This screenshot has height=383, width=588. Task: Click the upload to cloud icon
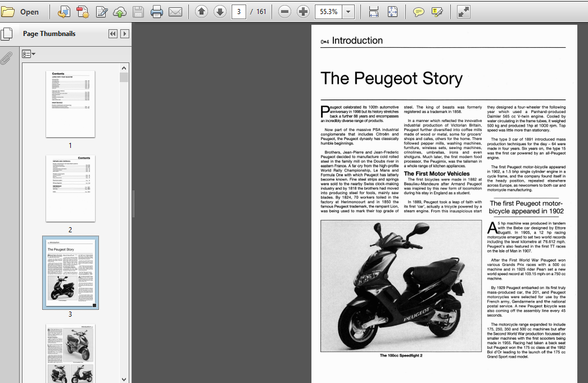pyautogui.click(x=120, y=12)
